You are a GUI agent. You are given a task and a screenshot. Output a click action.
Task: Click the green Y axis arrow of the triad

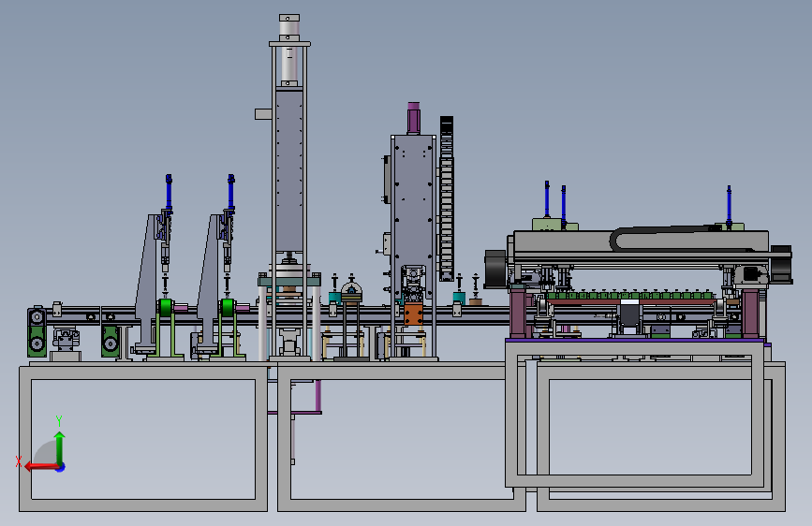(60, 447)
